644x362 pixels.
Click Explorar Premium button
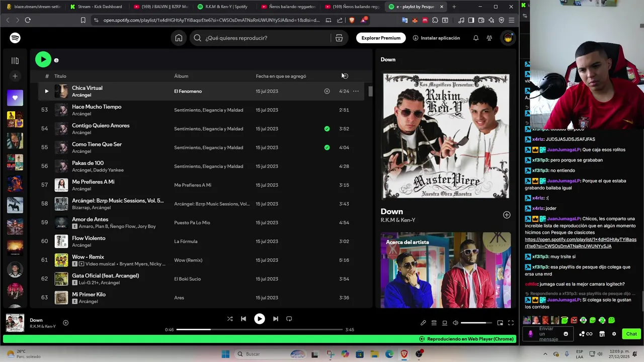click(x=381, y=38)
